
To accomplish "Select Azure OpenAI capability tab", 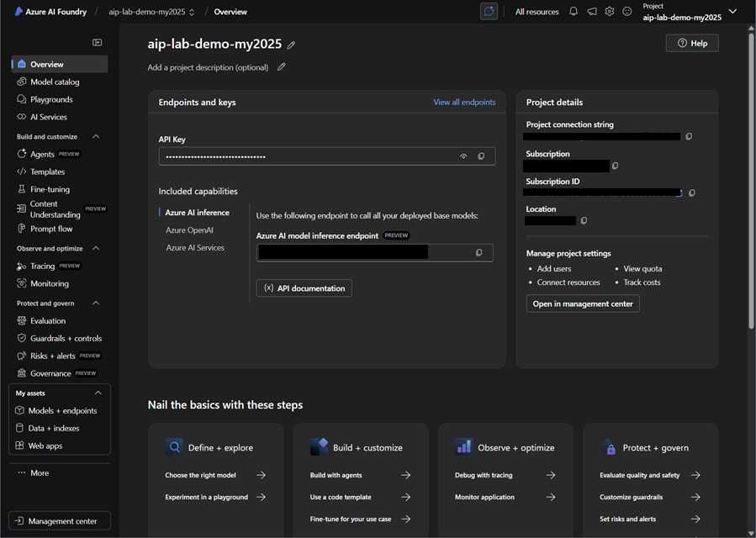I will pos(189,230).
